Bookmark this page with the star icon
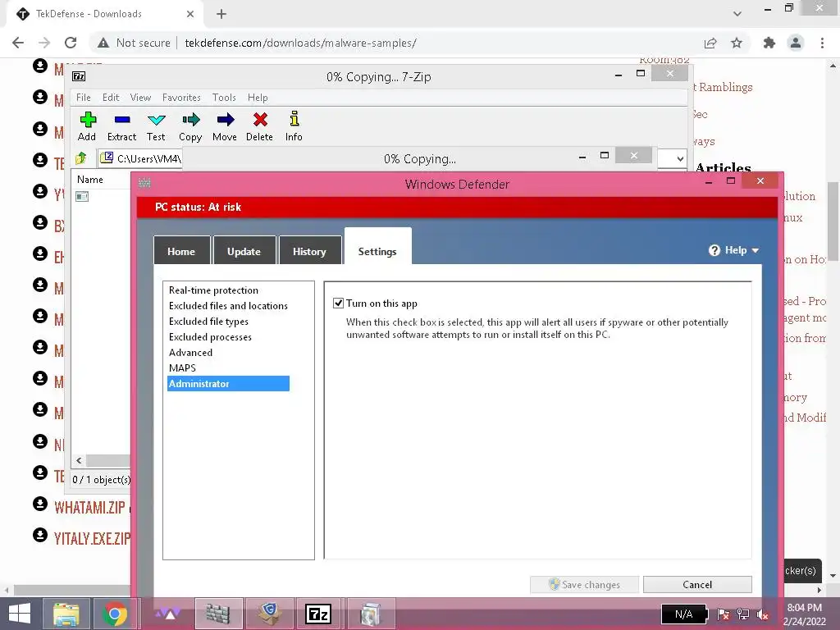This screenshot has width=840, height=630. click(737, 43)
